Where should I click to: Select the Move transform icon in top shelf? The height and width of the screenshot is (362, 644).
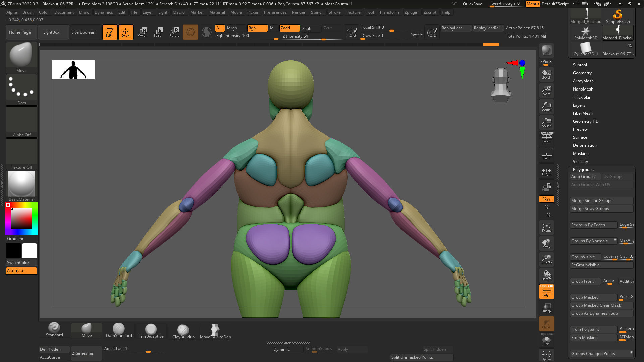[x=142, y=32]
